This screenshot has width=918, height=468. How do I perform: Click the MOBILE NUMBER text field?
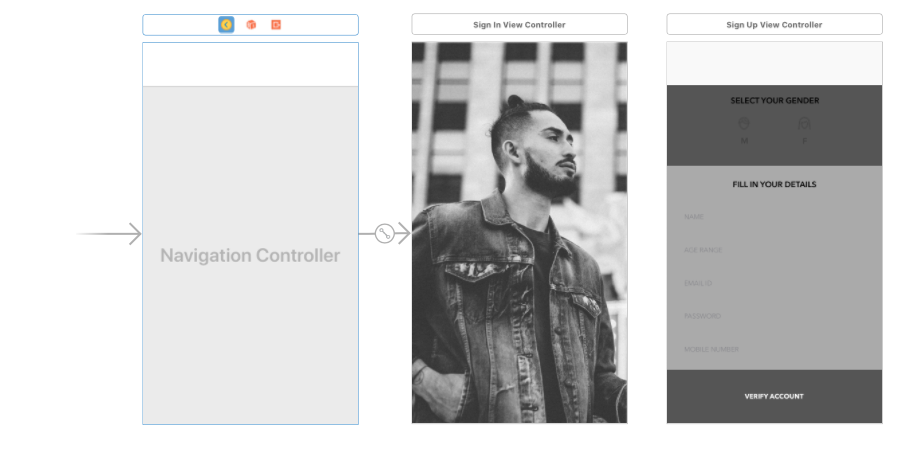(x=774, y=350)
